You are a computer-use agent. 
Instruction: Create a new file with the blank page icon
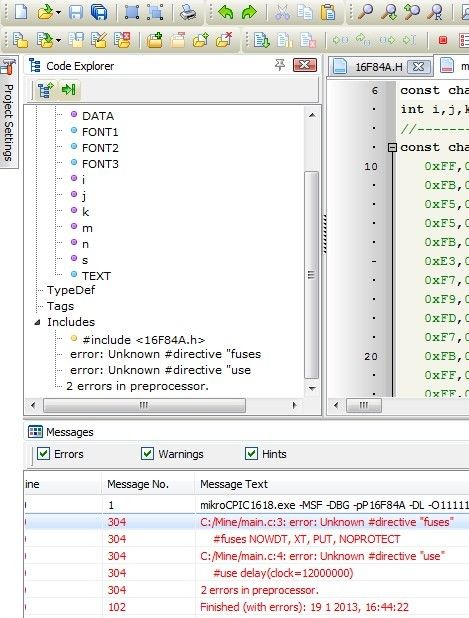click(20, 12)
